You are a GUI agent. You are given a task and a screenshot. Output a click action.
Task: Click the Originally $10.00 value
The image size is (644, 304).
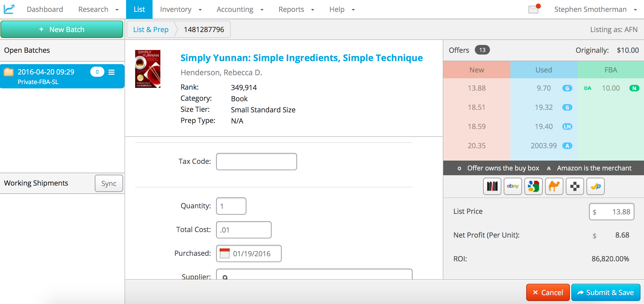tap(628, 50)
